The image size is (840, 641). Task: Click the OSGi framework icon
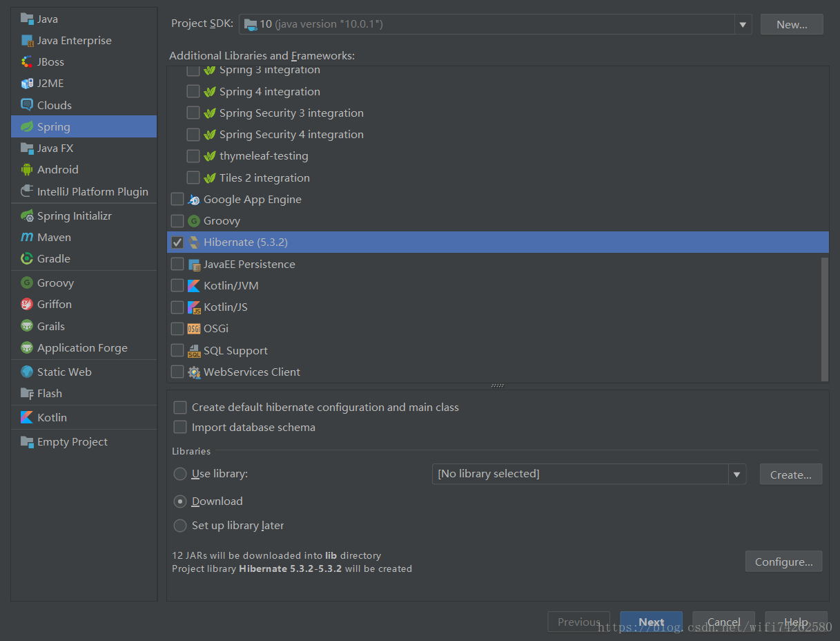(x=194, y=328)
